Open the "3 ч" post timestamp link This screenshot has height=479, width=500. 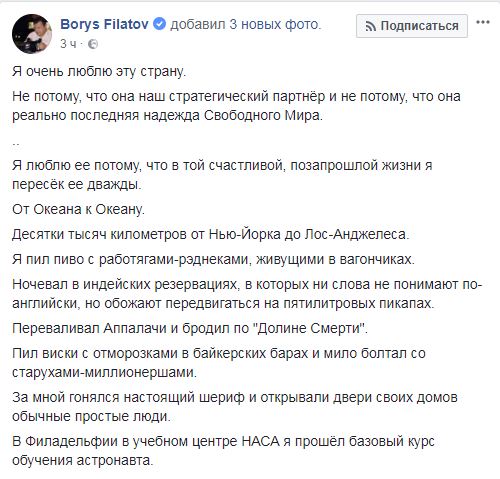68,44
